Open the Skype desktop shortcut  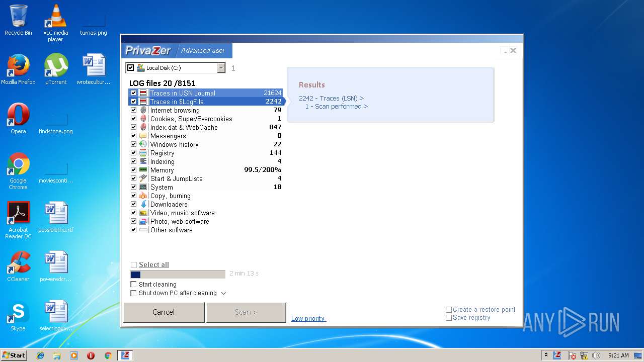18,316
